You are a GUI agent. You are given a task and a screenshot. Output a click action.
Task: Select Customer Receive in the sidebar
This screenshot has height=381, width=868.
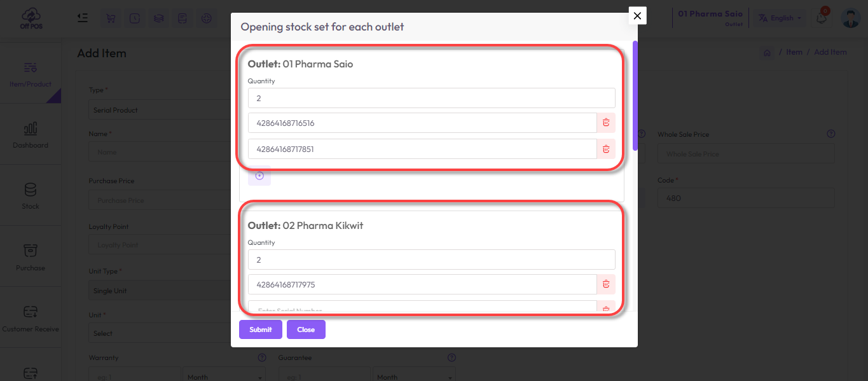pyautogui.click(x=30, y=318)
